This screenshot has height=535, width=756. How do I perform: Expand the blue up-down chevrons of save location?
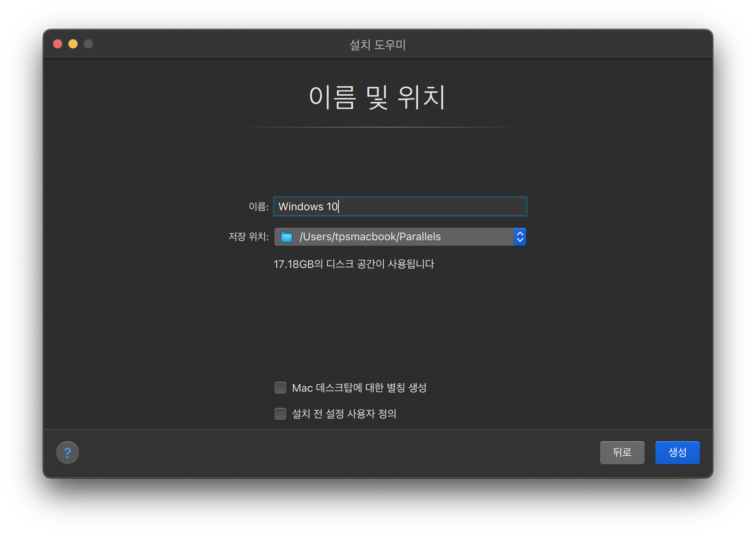pyautogui.click(x=520, y=237)
